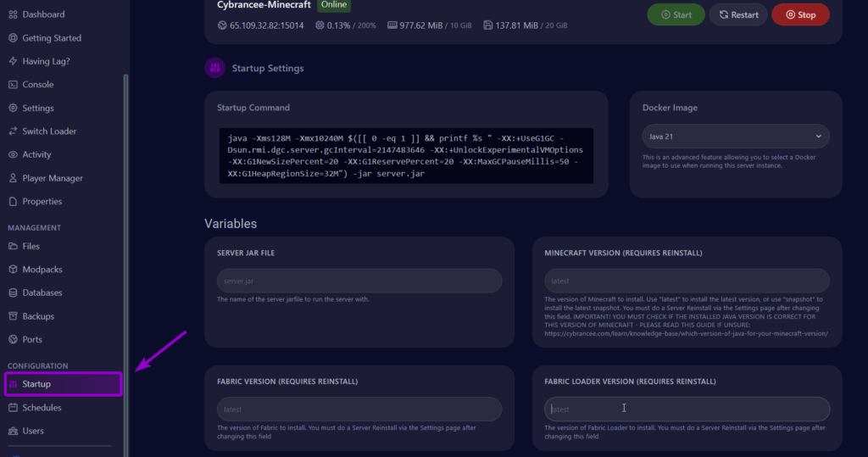Screen dimensions: 868x457
Task: Click the 137.81 MiB disk value
Action: pyautogui.click(x=516, y=25)
